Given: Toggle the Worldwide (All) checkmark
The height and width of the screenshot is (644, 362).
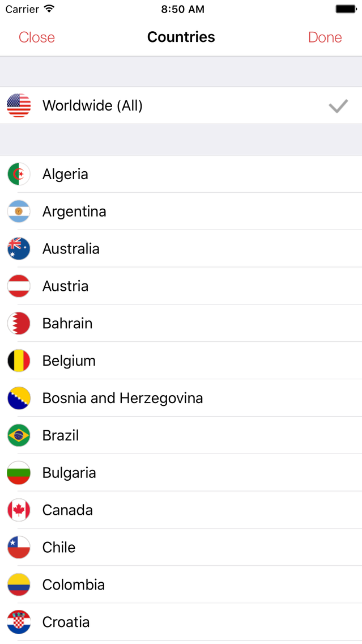Looking at the screenshot, I should click(x=338, y=106).
